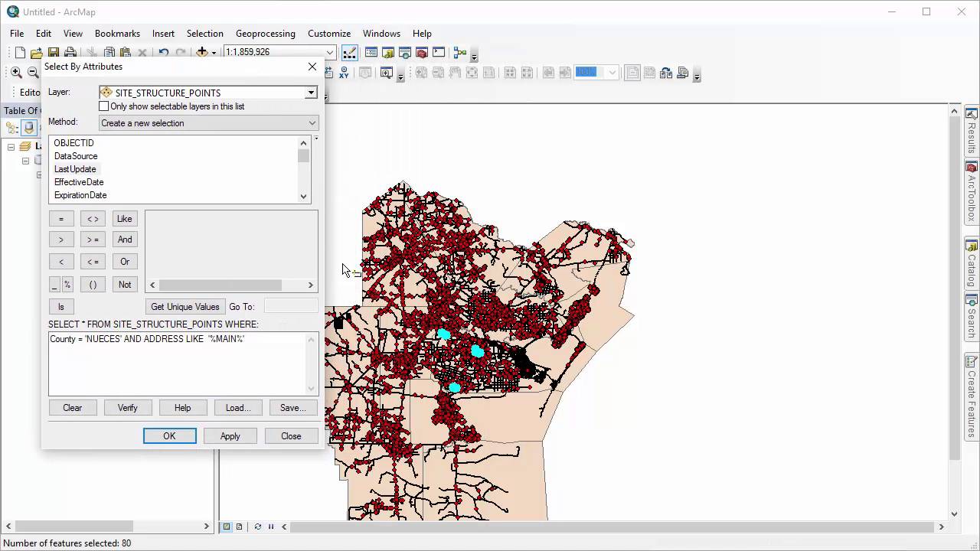The width and height of the screenshot is (980, 551).
Task: Click Get Unique Values button
Action: [x=185, y=307]
